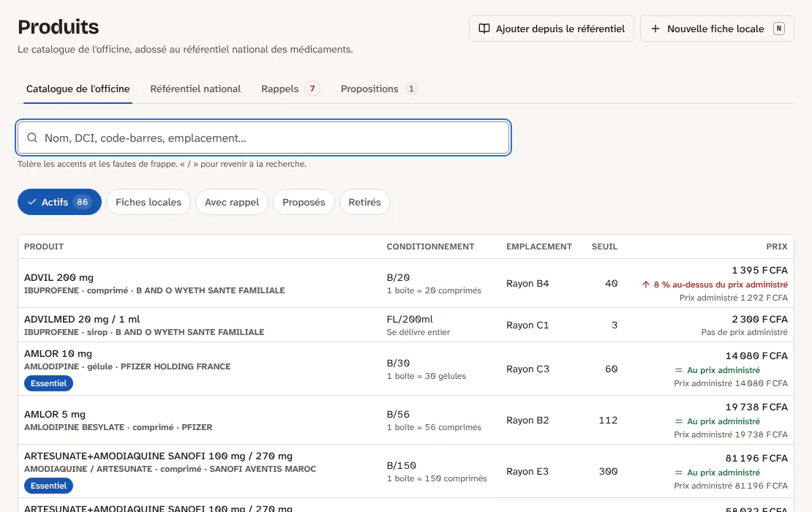The image size is (812, 512).
Task: Click the red up arrow on the ADVIL 200 mg price
Action: click(646, 285)
